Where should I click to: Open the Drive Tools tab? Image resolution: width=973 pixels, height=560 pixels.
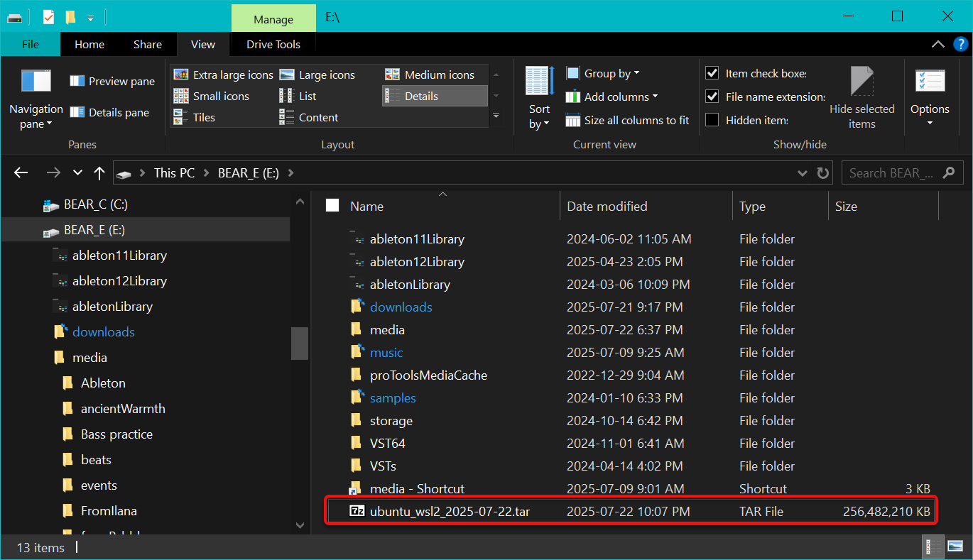(x=273, y=44)
